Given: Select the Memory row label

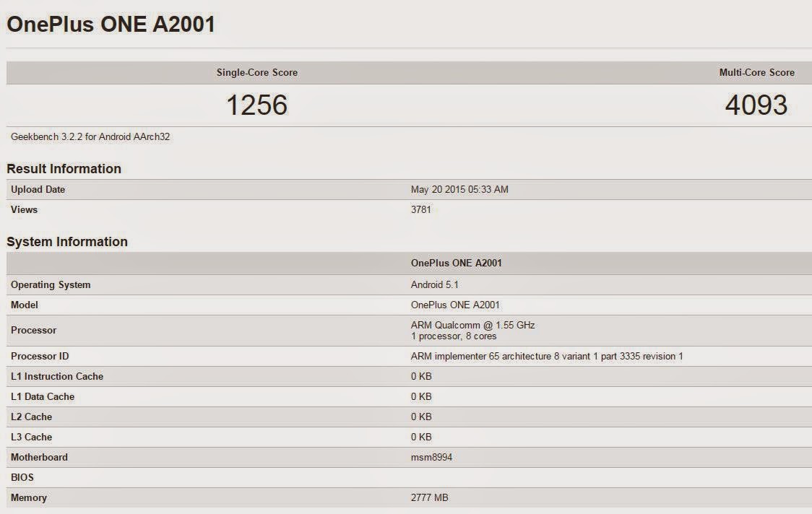Looking at the screenshot, I should 28,497.
